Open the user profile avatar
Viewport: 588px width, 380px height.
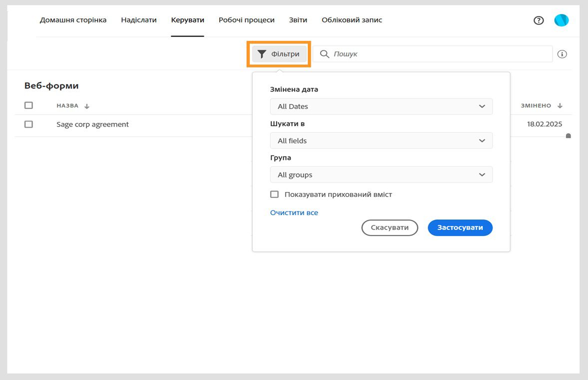[562, 20]
